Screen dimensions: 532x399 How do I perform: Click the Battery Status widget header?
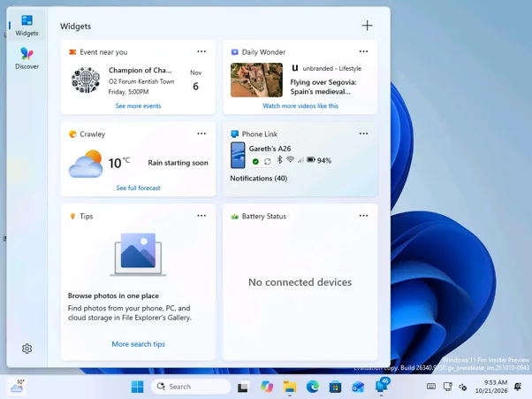(259, 216)
